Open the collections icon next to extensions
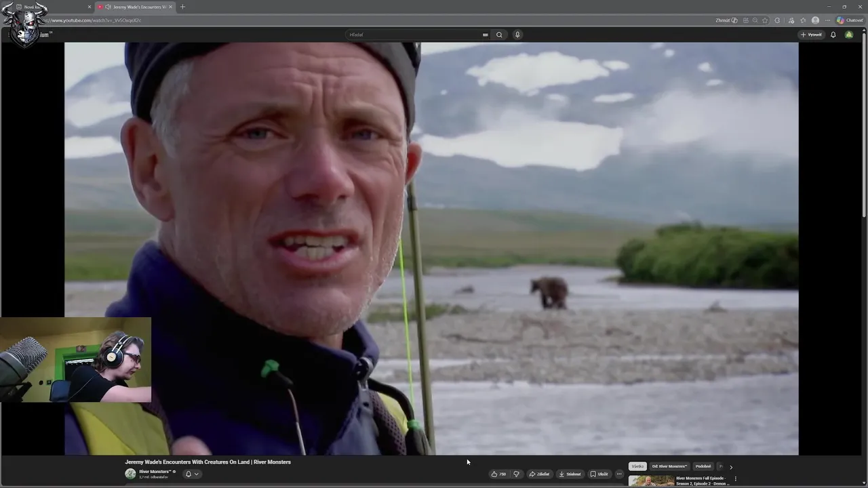The width and height of the screenshot is (868, 488). pos(791,20)
